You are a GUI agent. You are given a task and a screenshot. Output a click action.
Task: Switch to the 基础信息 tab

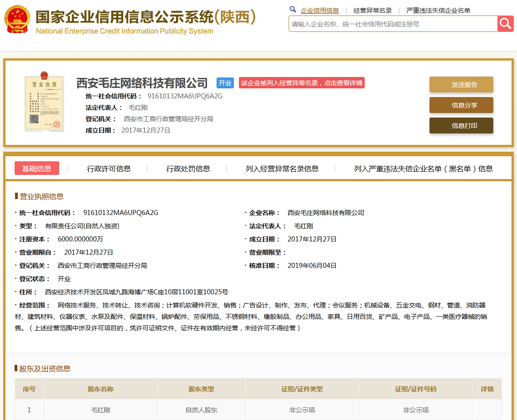pyautogui.click(x=37, y=169)
